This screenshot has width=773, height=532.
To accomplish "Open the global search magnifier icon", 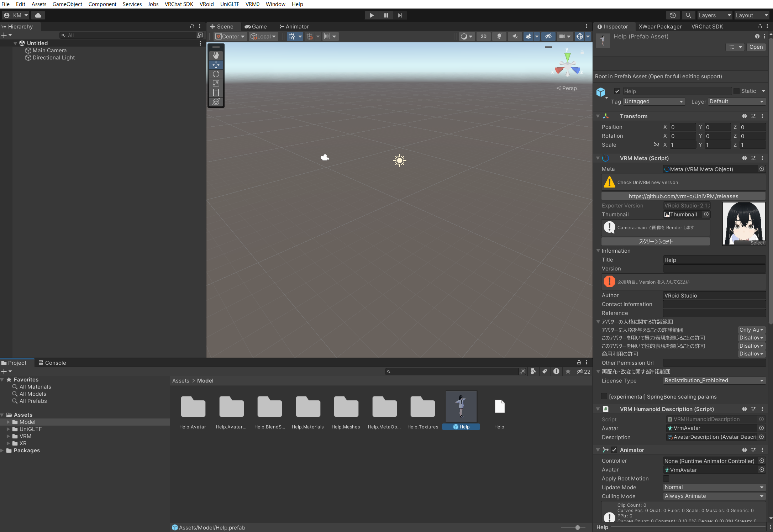I will click(688, 15).
